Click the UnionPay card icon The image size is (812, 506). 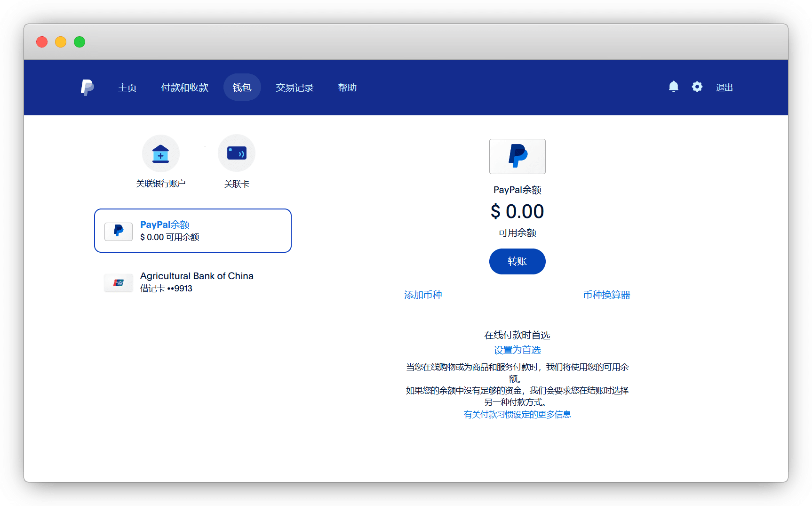coord(119,282)
